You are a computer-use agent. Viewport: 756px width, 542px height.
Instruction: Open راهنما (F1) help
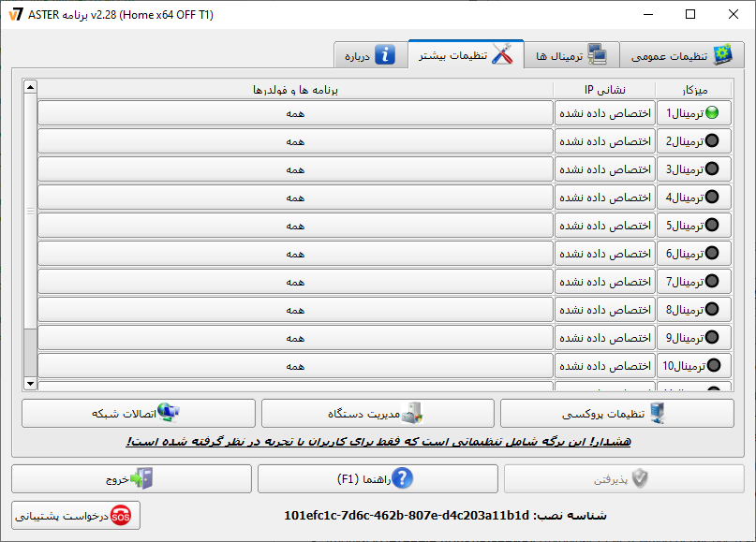pyautogui.click(x=378, y=479)
